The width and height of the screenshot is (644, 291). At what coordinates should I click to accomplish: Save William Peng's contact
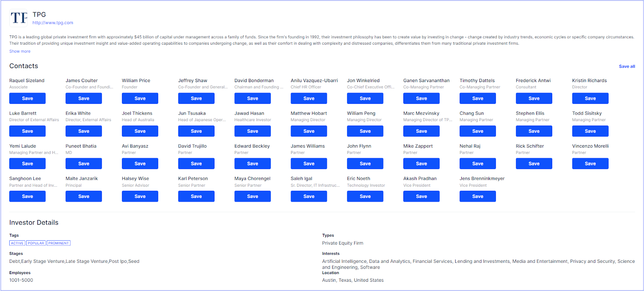click(365, 131)
